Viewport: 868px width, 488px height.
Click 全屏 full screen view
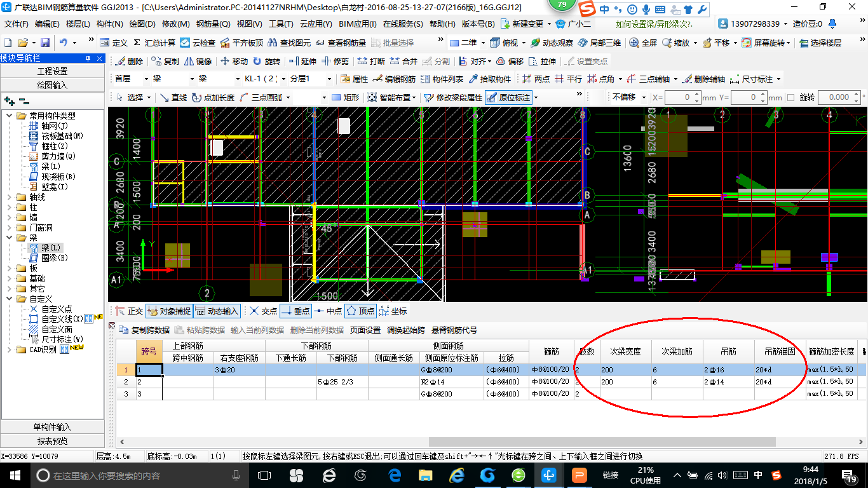pyautogui.click(x=644, y=43)
